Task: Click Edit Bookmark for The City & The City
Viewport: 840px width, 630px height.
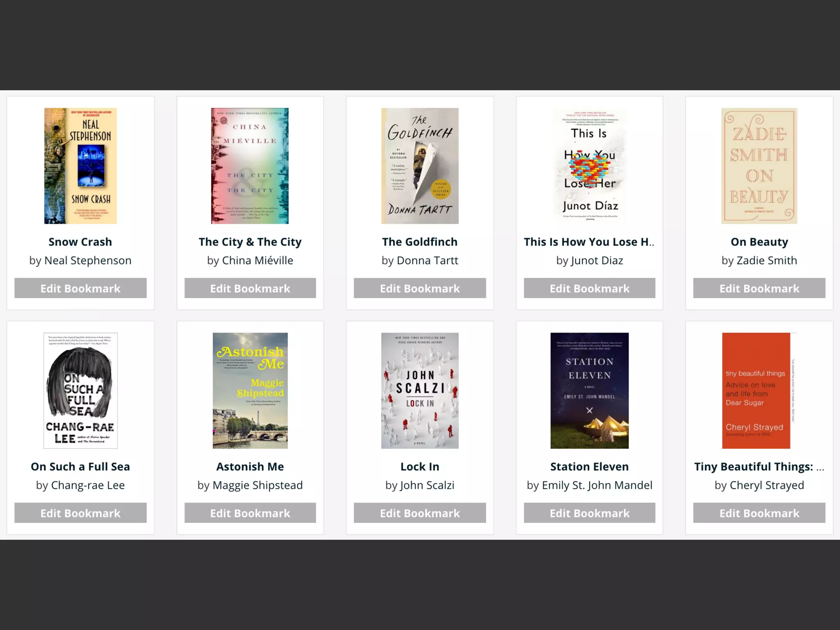Action: point(250,288)
